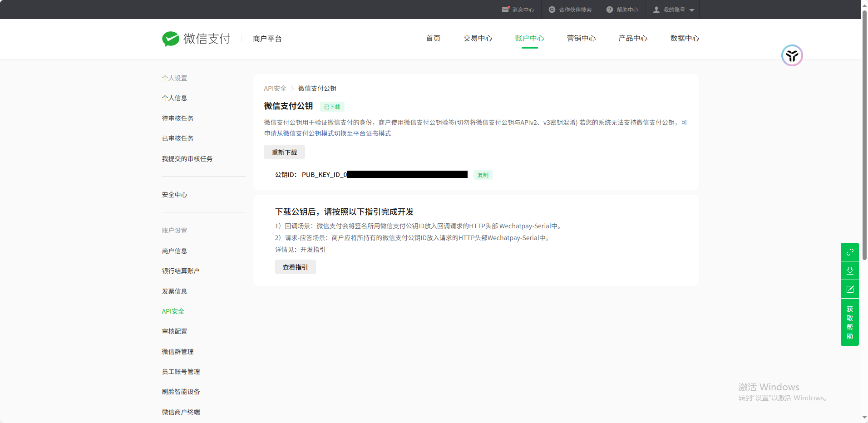Go to 产品中心 in top navigation
868x423 pixels.
[633, 39]
